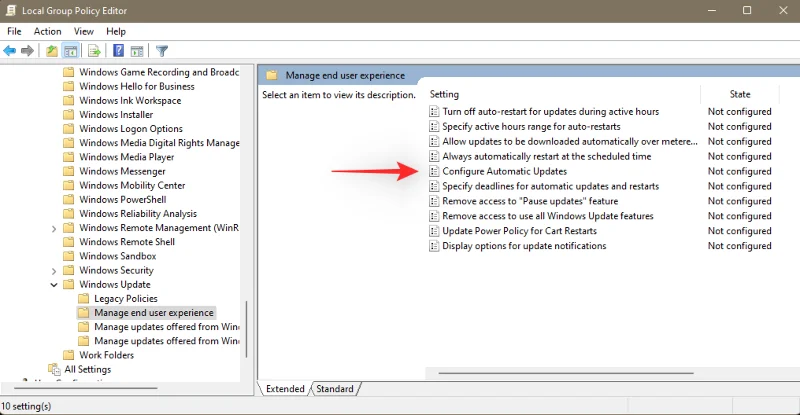Click the Back arrow toolbar icon
The width and height of the screenshot is (800, 415).
click(x=10, y=51)
